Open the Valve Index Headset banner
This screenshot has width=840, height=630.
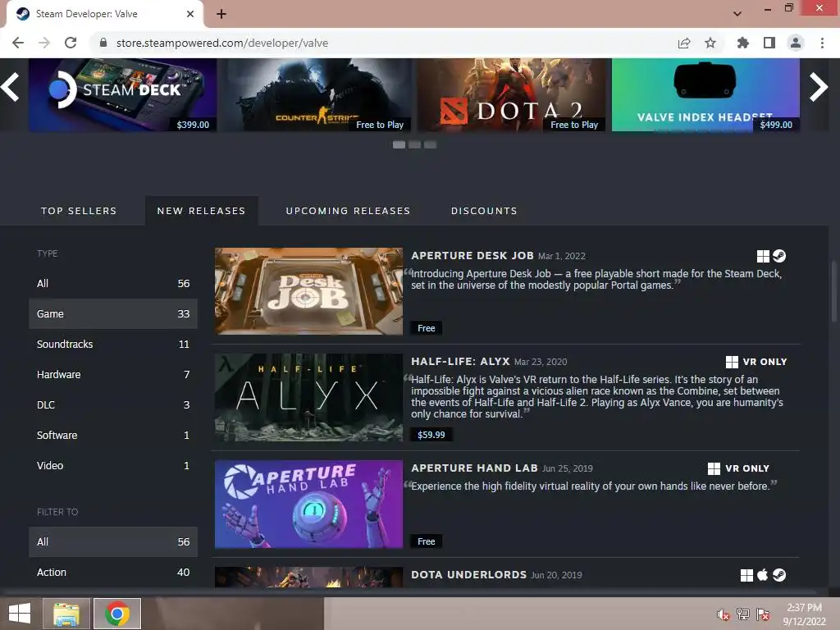705,95
